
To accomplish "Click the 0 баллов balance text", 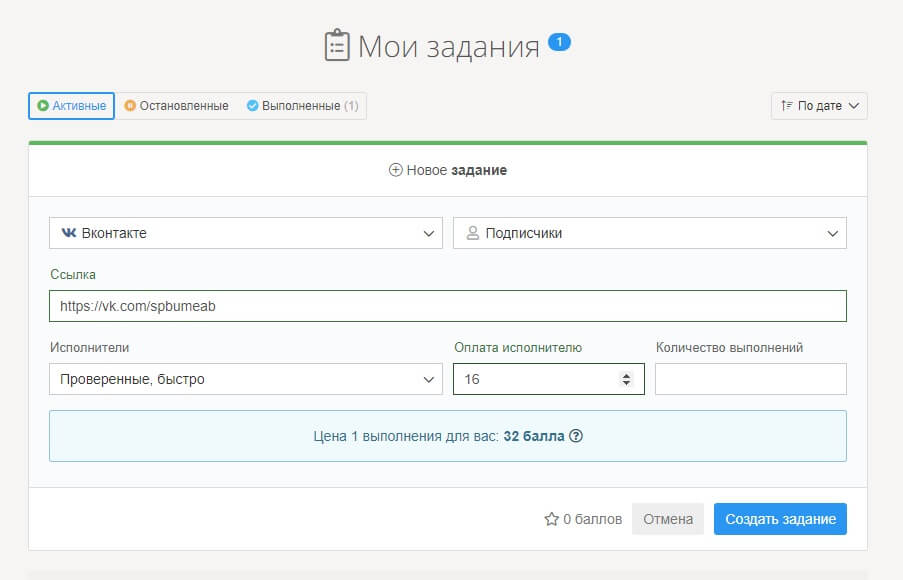I will 593,519.
